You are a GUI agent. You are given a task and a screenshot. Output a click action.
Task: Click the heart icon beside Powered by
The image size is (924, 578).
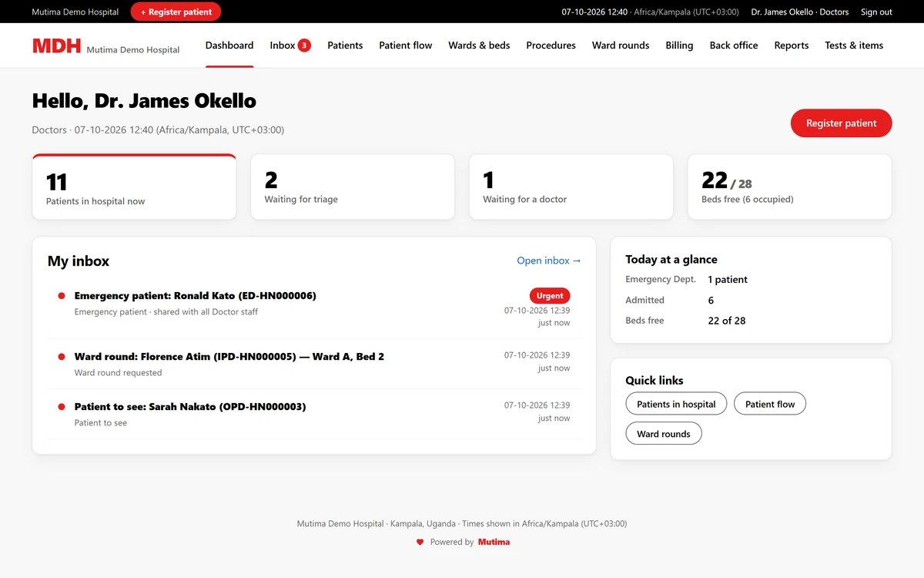420,542
